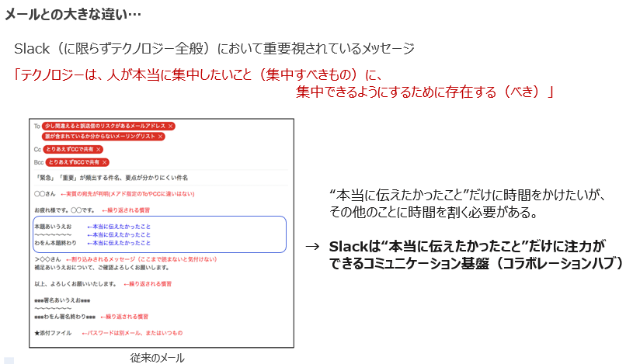Remove the とりあえずCCで共有 chip via its X

point(98,149)
